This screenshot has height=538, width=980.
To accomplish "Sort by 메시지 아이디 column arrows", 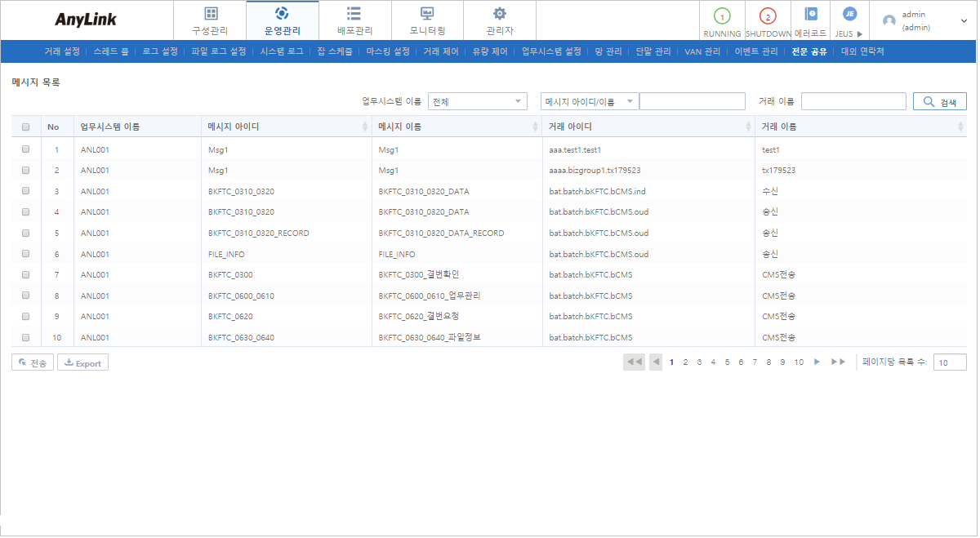I will point(365,127).
